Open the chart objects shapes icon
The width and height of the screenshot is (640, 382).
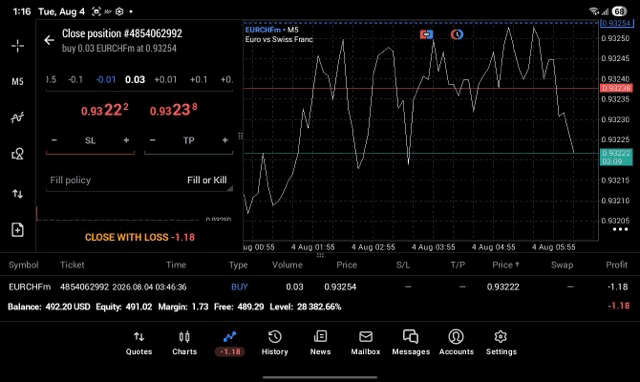(18, 154)
